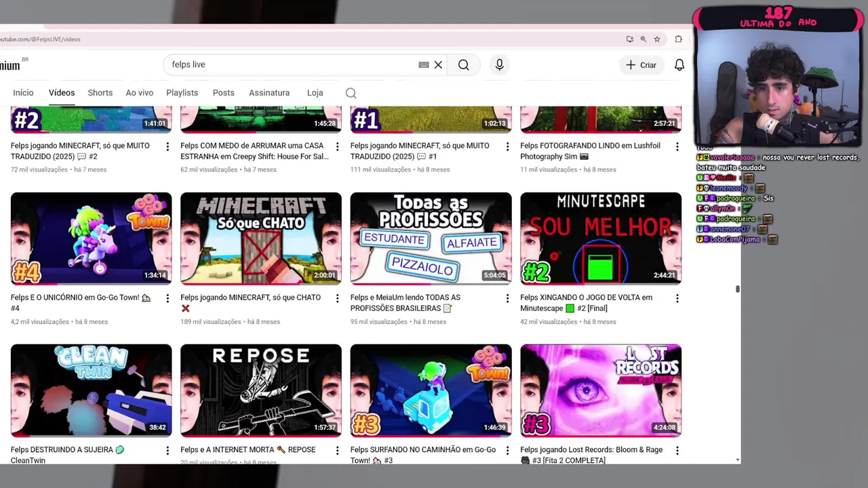Open title 'Felps E O UNICÓRNIO em Go-Go Town!'
This screenshot has height=488, width=868.
tap(81, 303)
